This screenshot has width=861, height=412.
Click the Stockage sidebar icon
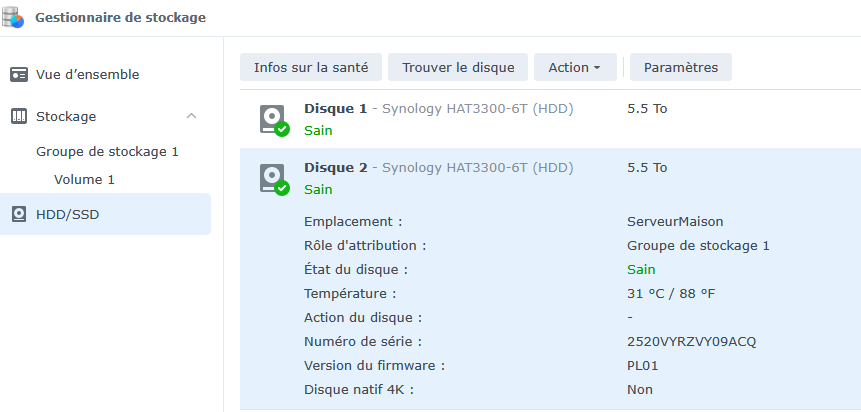coord(19,117)
